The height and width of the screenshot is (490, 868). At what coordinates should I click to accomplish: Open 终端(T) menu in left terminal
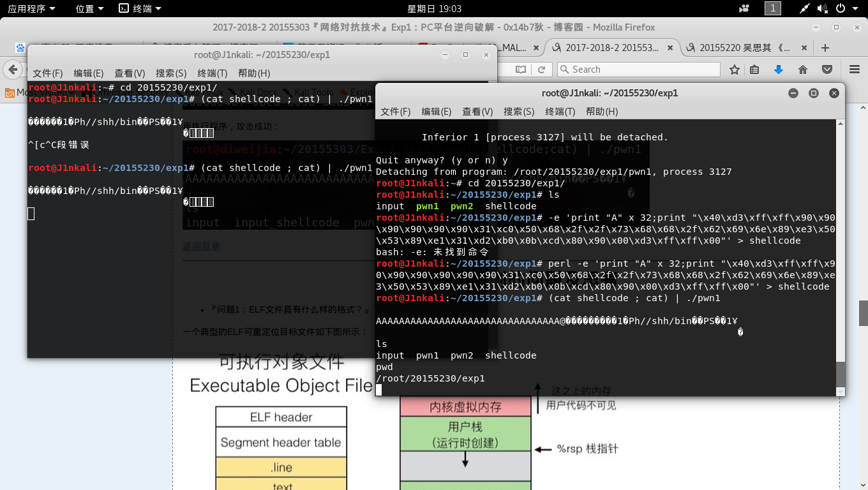[x=213, y=73]
